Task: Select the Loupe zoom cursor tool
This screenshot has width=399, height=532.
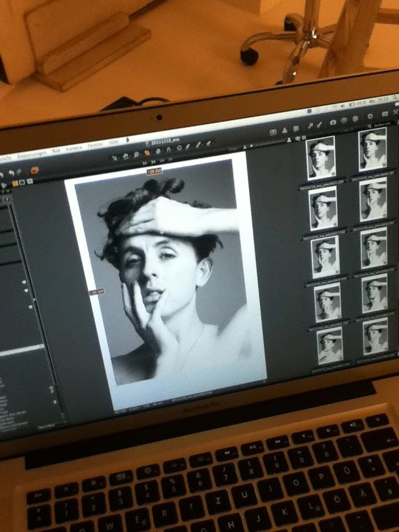Action: (x=136, y=155)
